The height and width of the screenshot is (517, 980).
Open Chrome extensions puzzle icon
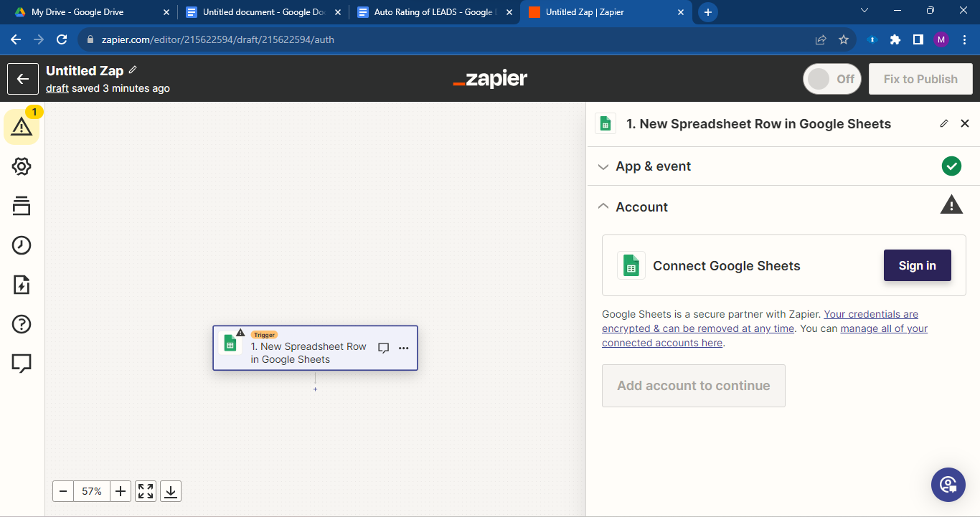click(x=895, y=39)
